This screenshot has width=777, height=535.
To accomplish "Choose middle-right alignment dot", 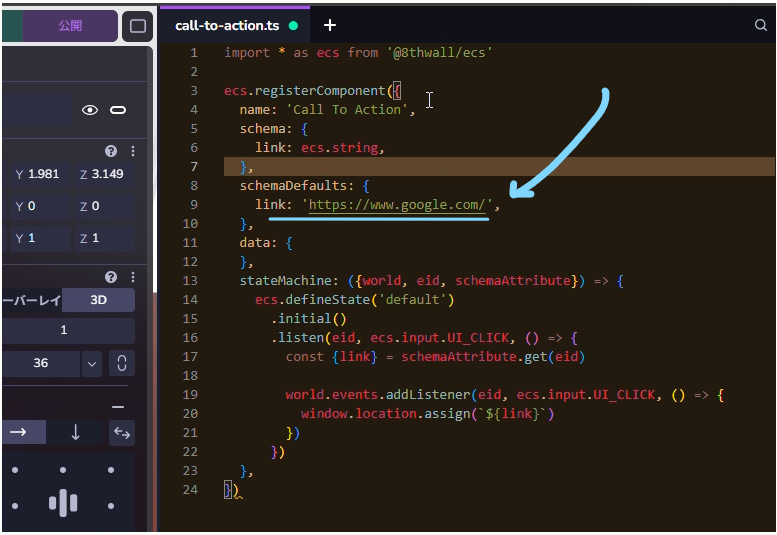I will click(111, 506).
